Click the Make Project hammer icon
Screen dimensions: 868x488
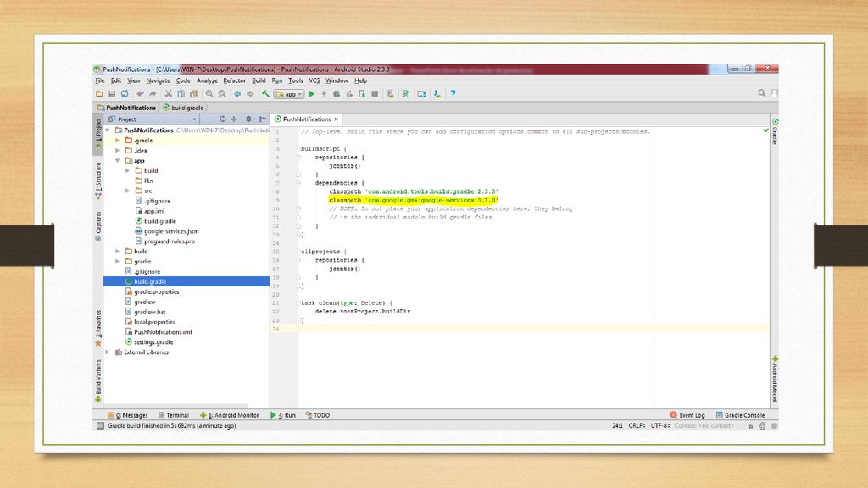coord(265,94)
